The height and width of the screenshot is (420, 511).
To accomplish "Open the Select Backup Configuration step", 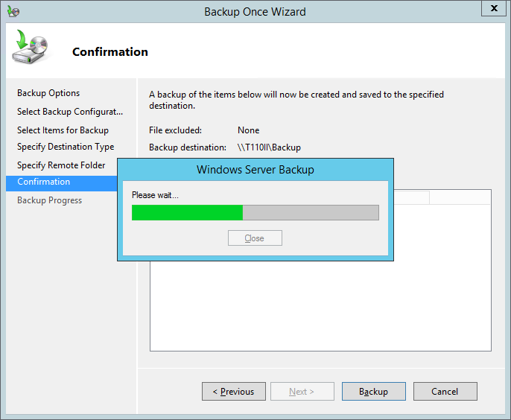I will click(x=70, y=112).
